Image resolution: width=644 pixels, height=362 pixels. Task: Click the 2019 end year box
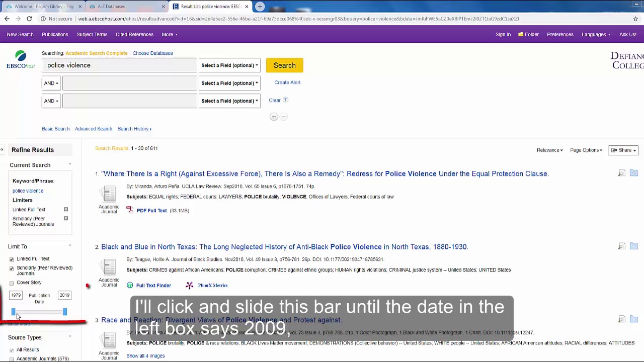point(64,295)
